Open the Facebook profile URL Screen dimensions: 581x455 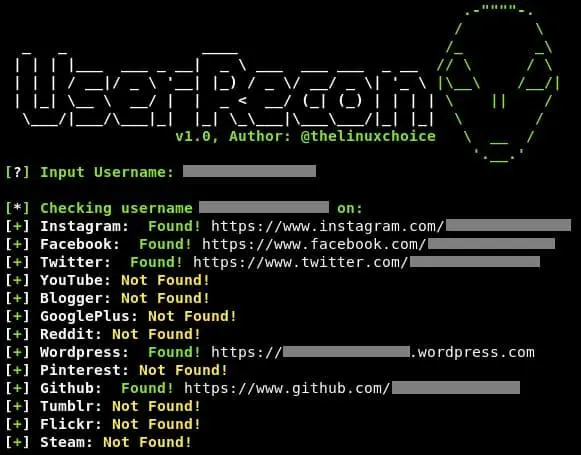378,244
